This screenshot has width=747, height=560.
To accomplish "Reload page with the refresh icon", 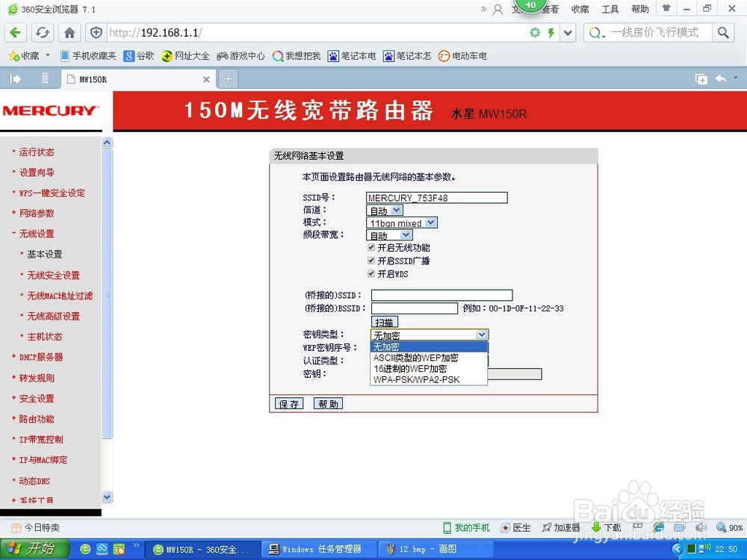I will click(x=43, y=32).
